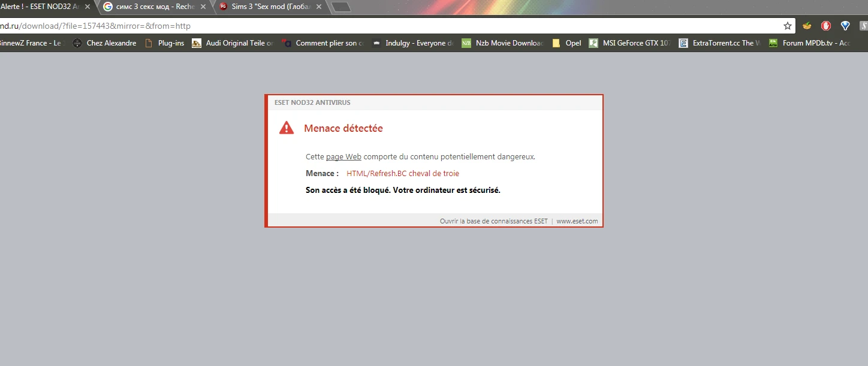The width and height of the screenshot is (868, 366).
Task: Click the 'Menace détectée' heading
Action: click(x=343, y=128)
